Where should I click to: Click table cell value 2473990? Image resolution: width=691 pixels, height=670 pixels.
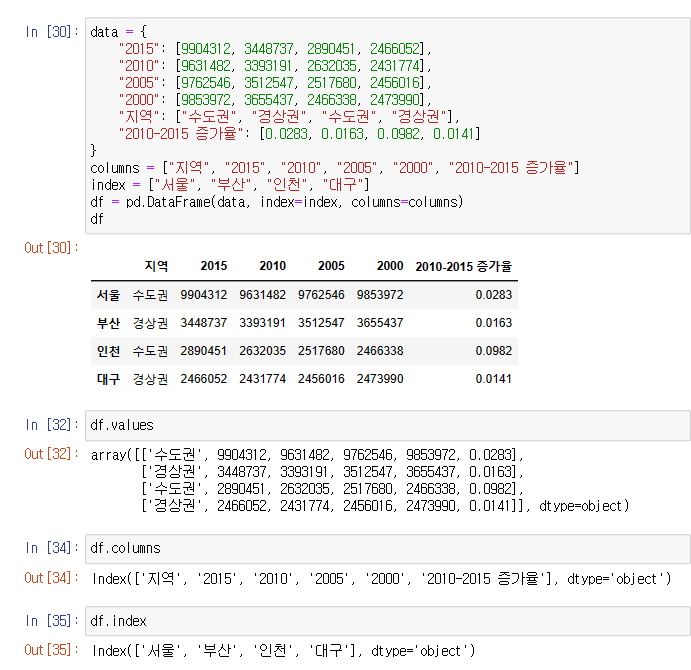pyautogui.click(x=380, y=379)
